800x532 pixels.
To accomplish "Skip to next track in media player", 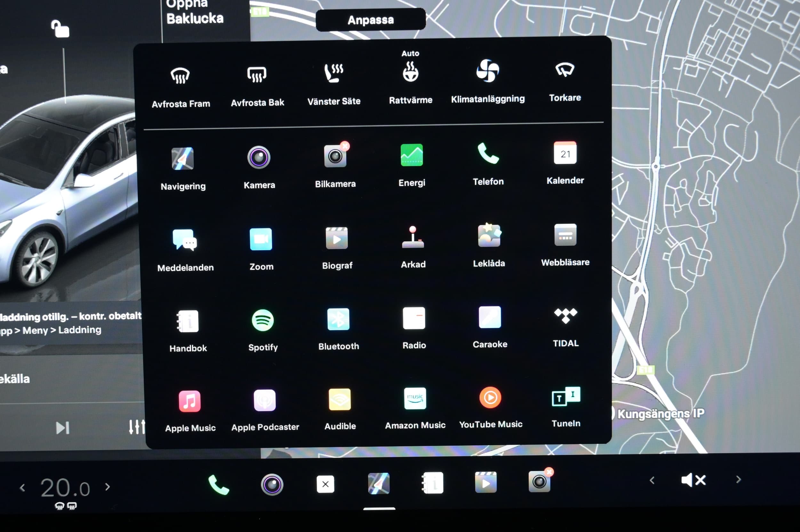I will (x=62, y=428).
